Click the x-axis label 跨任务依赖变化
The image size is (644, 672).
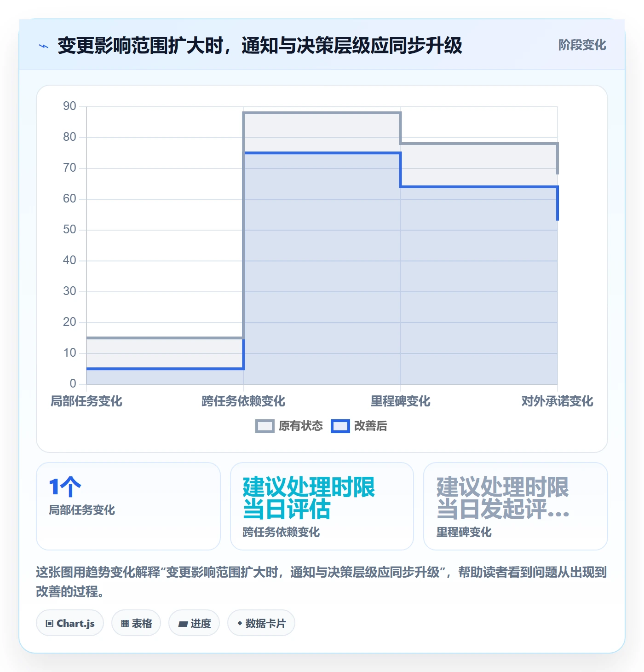pos(243,401)
